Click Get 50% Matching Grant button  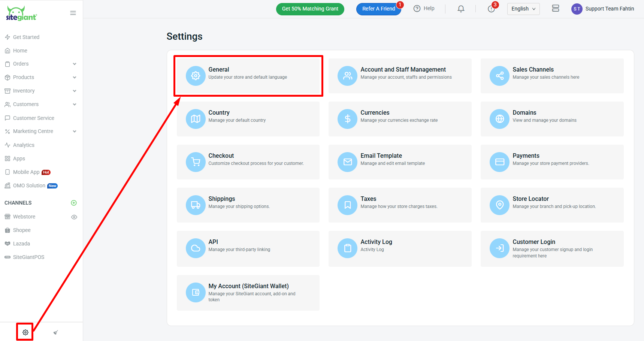(310, 9)
